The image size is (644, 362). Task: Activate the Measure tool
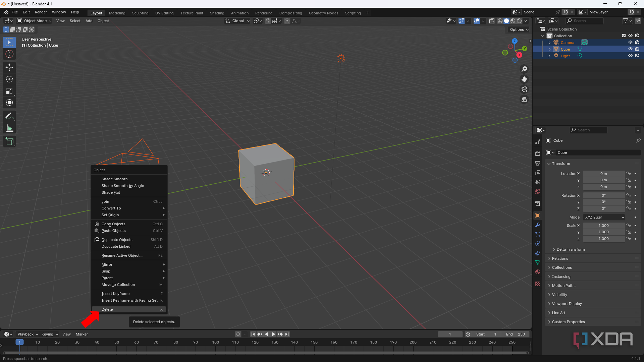(x=9, y=128)
